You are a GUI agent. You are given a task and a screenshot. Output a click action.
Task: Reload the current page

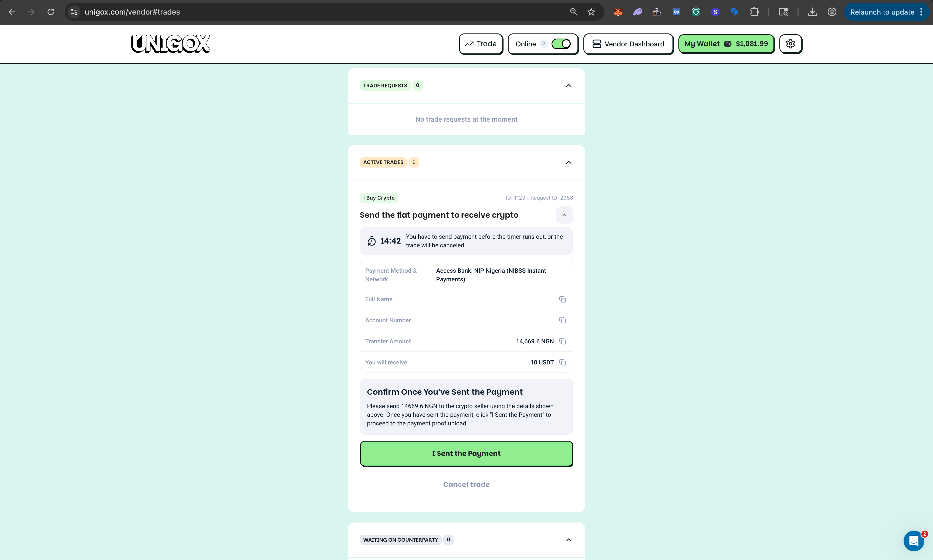[x=50, y=12]
